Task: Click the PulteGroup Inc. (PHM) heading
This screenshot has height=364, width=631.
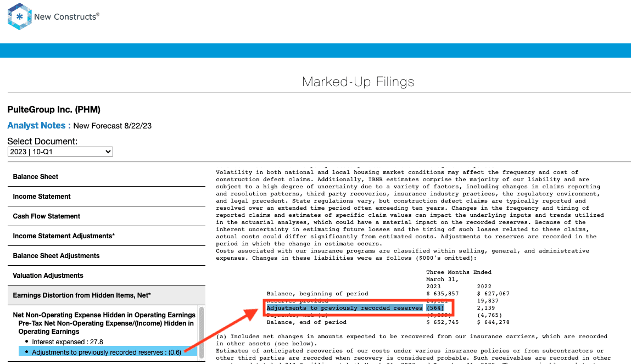Action: tap(54, 109)
